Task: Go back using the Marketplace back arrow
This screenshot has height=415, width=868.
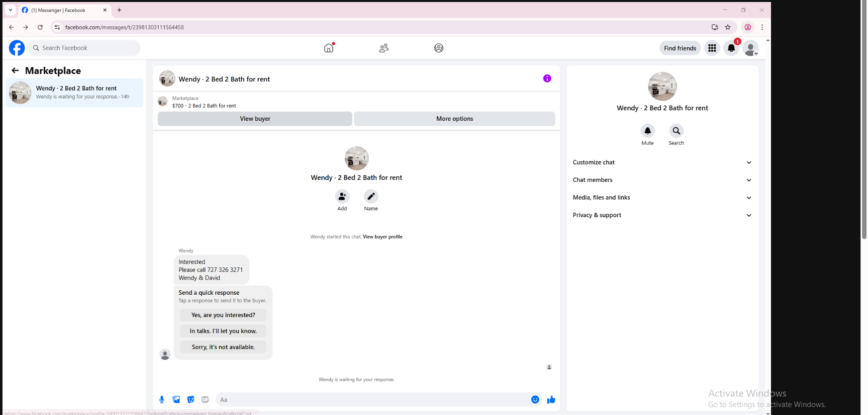Action: [x=15, y=71]
